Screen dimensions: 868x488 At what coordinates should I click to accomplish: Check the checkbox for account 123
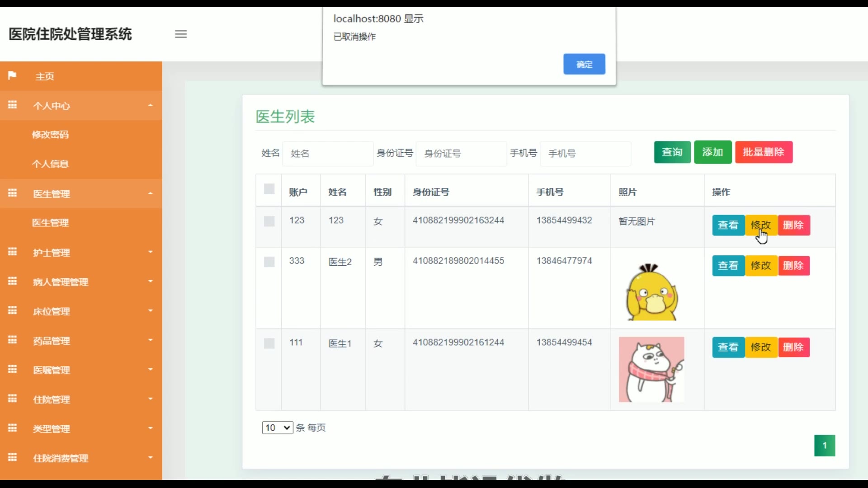pos(269,221)
